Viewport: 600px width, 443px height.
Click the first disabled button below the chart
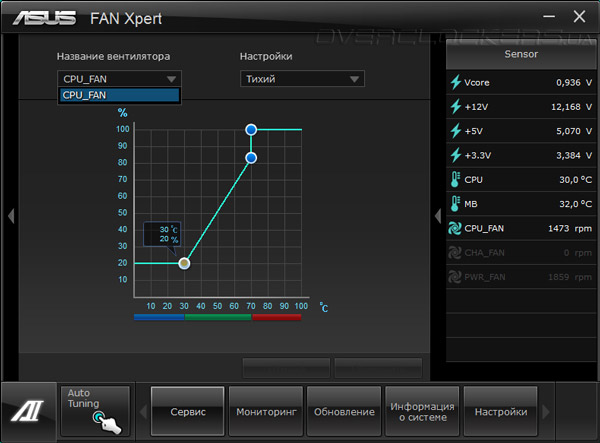pyautogui.click(x=286, y=368)
